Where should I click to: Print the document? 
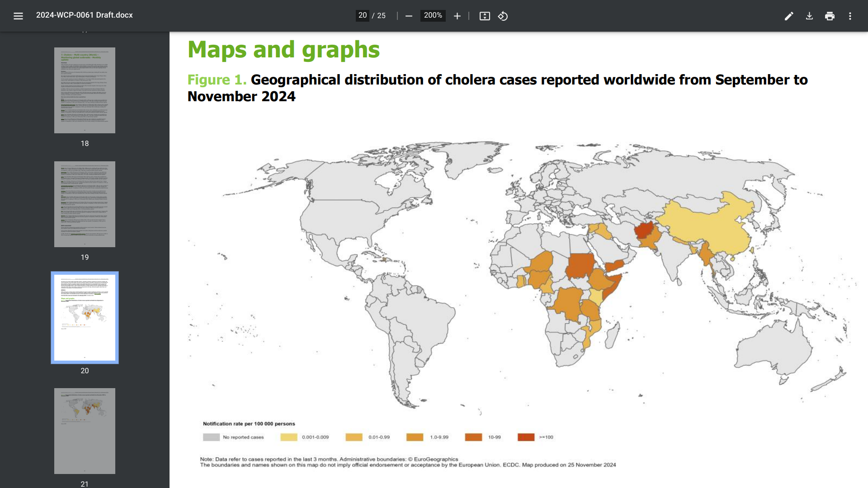point(830,16)
